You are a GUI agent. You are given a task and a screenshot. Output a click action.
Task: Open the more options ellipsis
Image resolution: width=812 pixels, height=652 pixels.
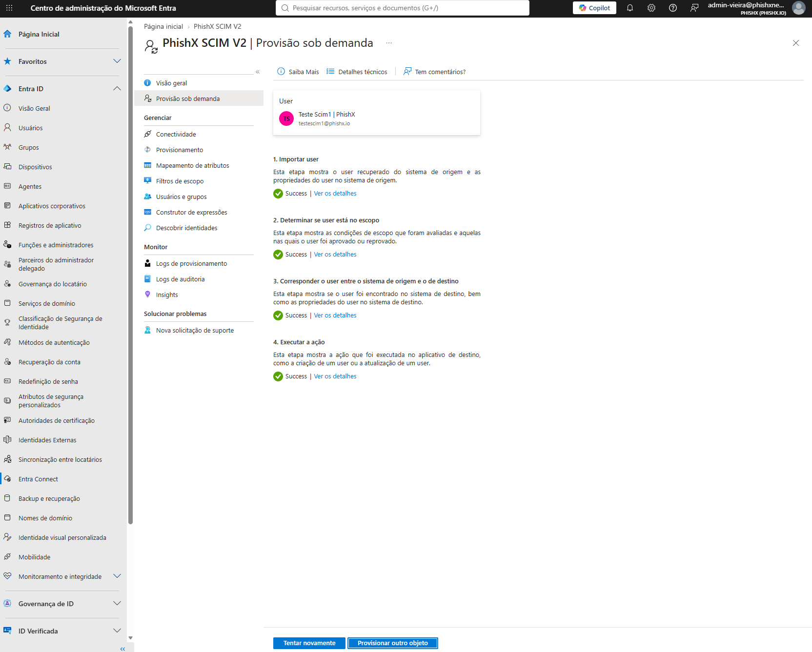389,43
